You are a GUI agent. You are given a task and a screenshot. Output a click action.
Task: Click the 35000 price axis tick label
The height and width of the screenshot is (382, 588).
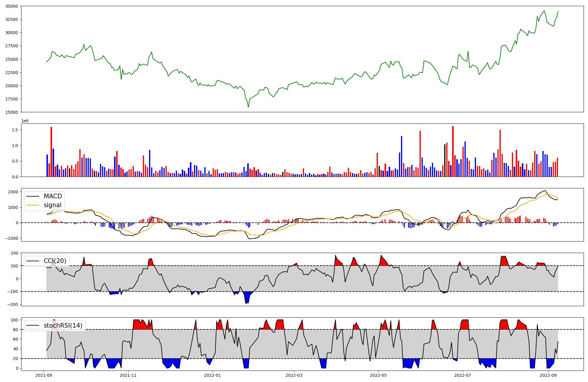12,6
